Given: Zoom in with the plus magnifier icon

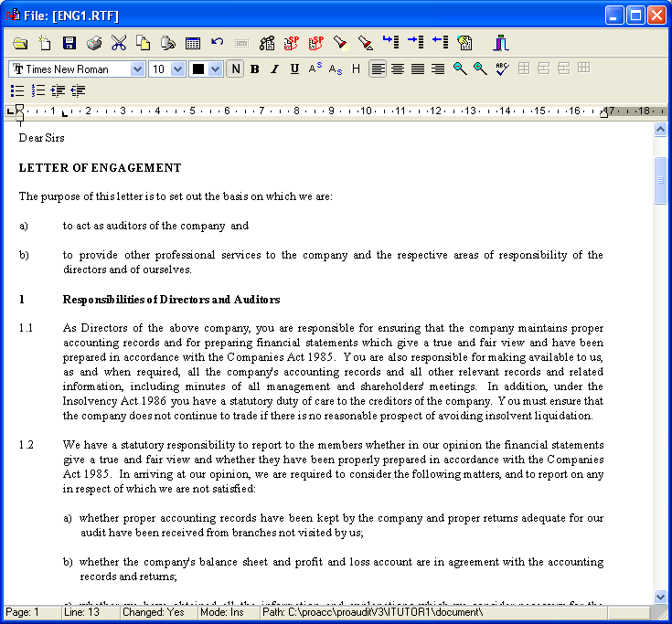Looking at the screenshot, I should pos(480,69).
